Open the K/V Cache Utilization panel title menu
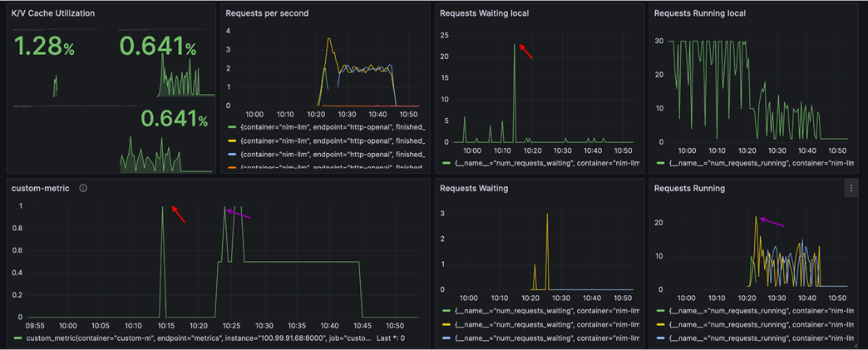 coord(53,14)
